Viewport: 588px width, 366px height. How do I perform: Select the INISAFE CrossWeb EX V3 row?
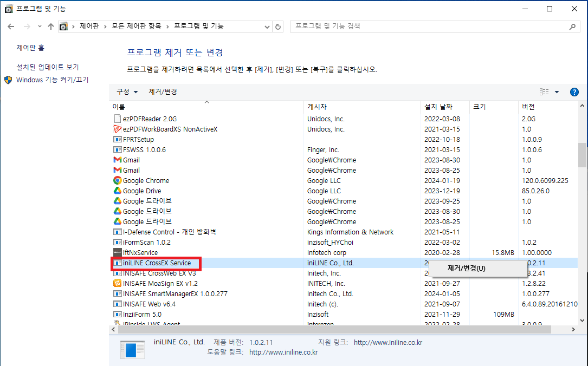point(344,273)
